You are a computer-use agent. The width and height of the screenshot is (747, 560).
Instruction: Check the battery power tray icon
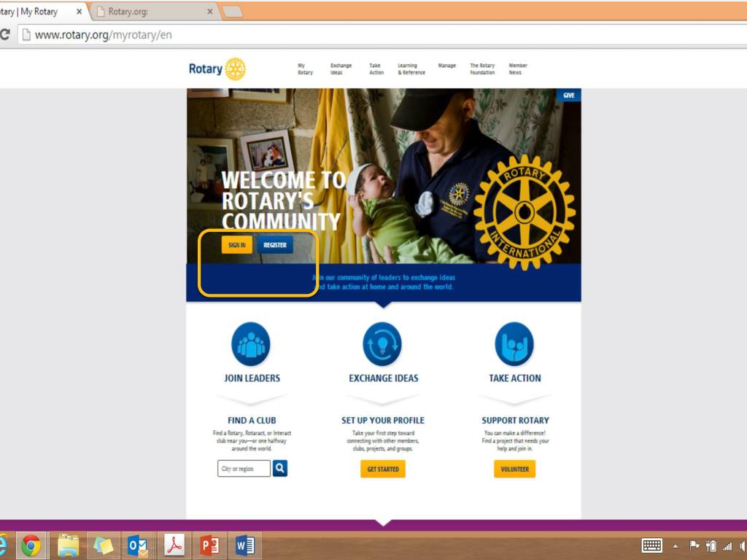point(711,545)
